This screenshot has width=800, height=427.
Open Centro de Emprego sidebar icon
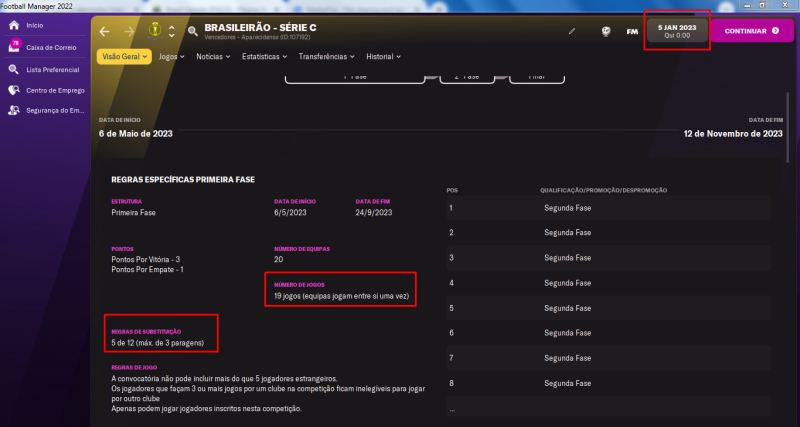click(x=14, y=90)
